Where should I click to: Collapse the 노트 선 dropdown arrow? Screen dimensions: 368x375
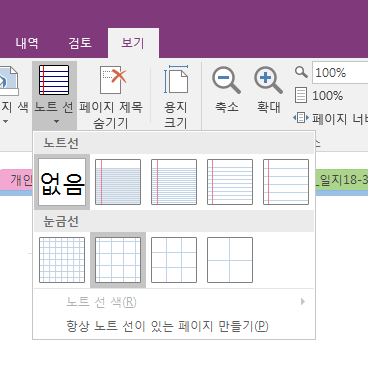coord(56,121)
